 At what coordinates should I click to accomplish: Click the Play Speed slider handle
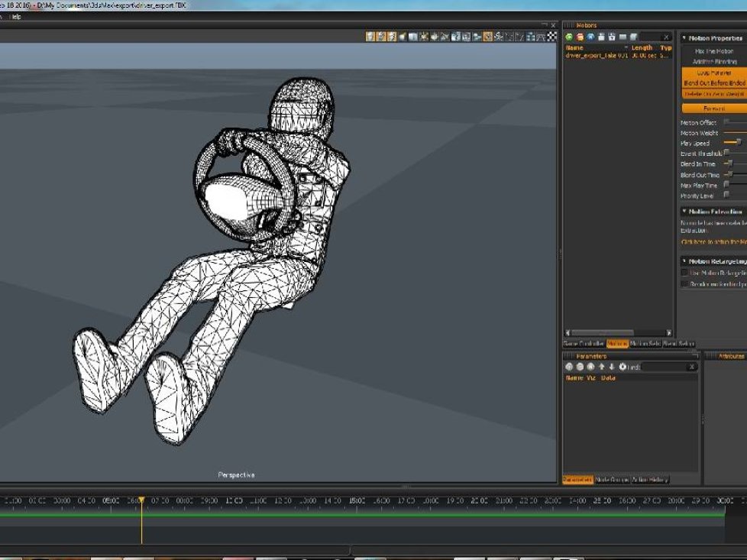pos(739,142)
